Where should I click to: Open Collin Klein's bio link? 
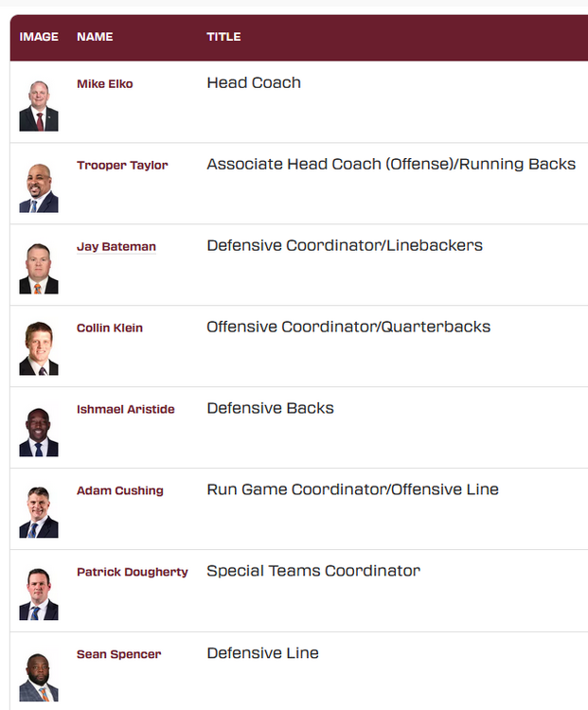click(110, 328)
